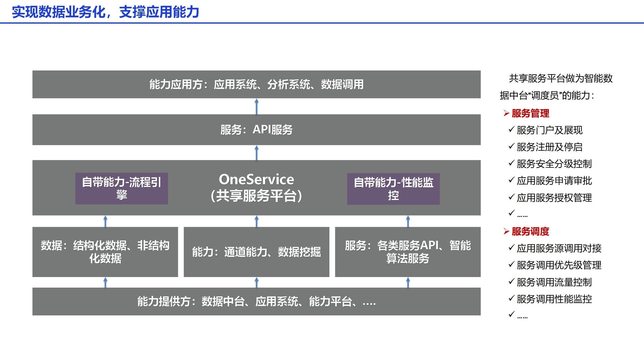This screenshot has height=362, width=644.
Task: Click the checkmark beside 服务调用性能监控
Action: pos(511,298)
